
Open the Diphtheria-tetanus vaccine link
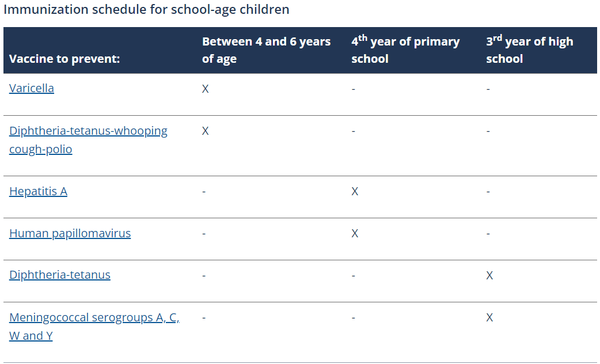[x=60, y=275]
